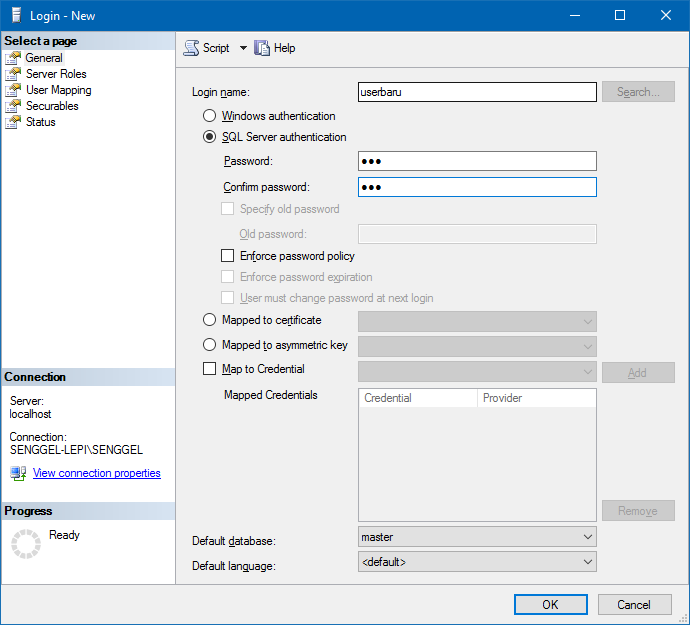Maximize the Login - New window
Image resolution: width=690 pixels, height=625 pixels.
coord(620,15)
